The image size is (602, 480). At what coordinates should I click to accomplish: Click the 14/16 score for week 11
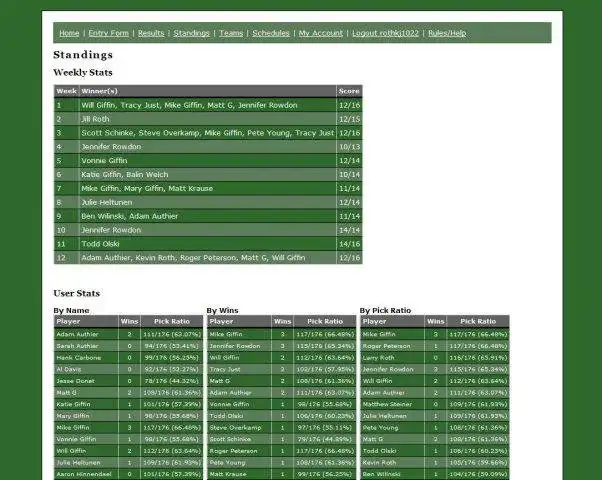click(349, 244)
